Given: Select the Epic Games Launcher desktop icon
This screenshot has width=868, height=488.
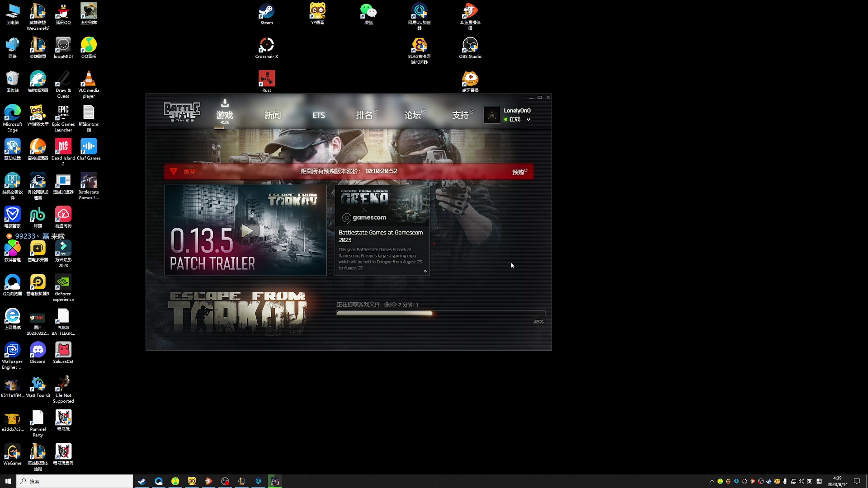Looking at the screenshot, I should pyautogui.click(x=63, y=118).
